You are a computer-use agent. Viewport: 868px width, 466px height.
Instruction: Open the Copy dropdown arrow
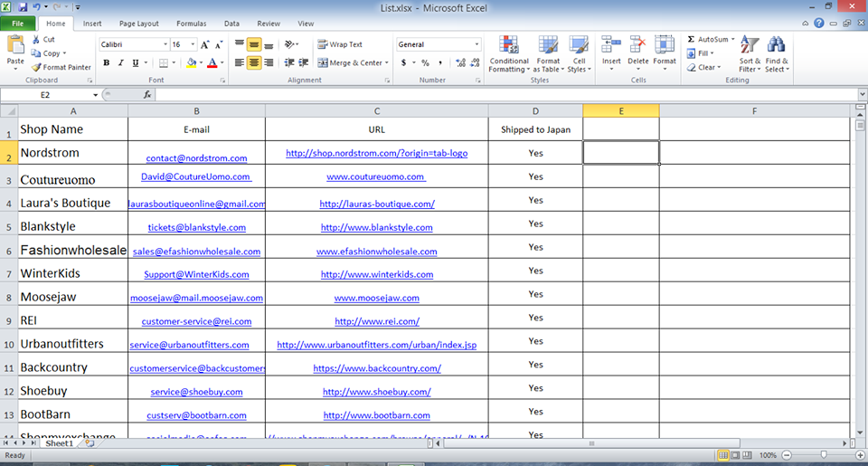tap(65, 53)
